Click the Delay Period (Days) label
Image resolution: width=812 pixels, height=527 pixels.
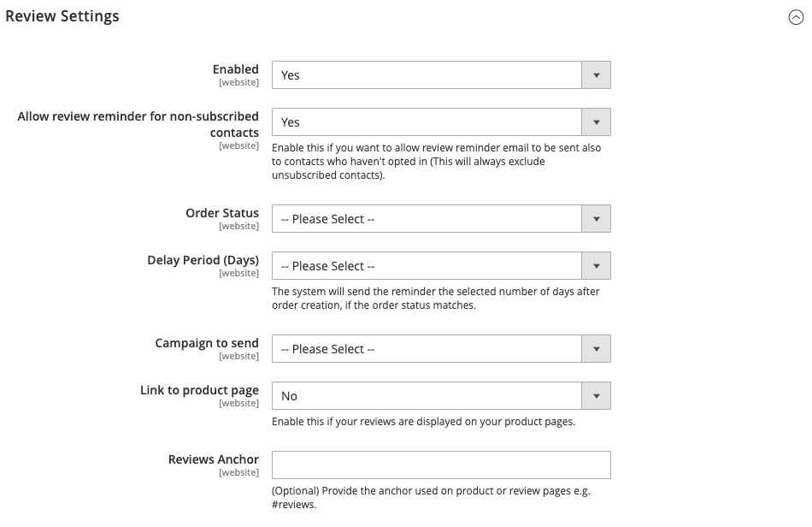[x=203, y=260]
